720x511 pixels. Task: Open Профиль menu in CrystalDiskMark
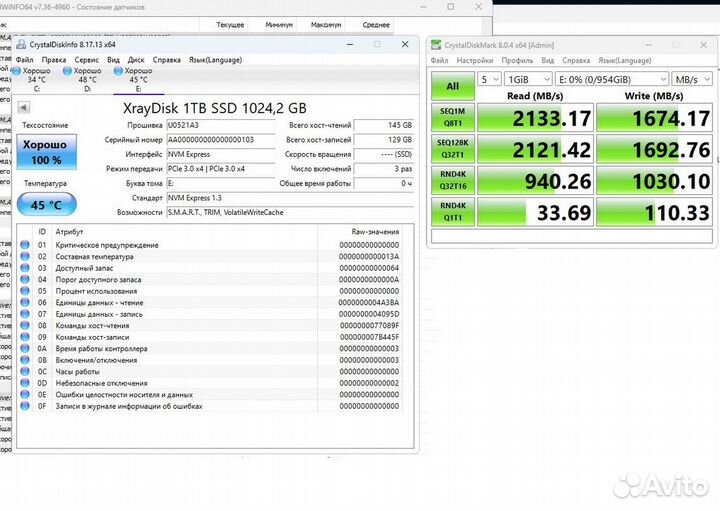click(517, 61)
